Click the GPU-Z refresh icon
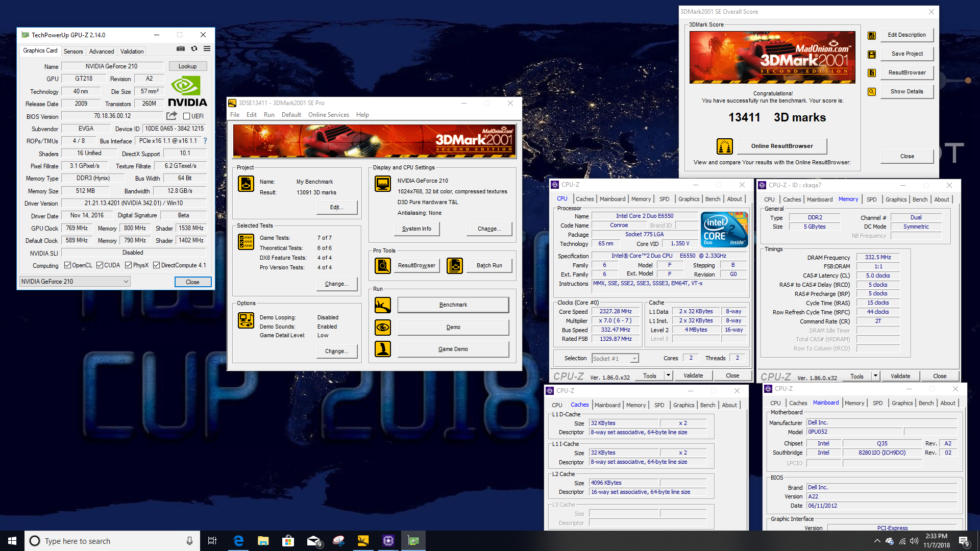The image size is (980, 551). (194, 49)
